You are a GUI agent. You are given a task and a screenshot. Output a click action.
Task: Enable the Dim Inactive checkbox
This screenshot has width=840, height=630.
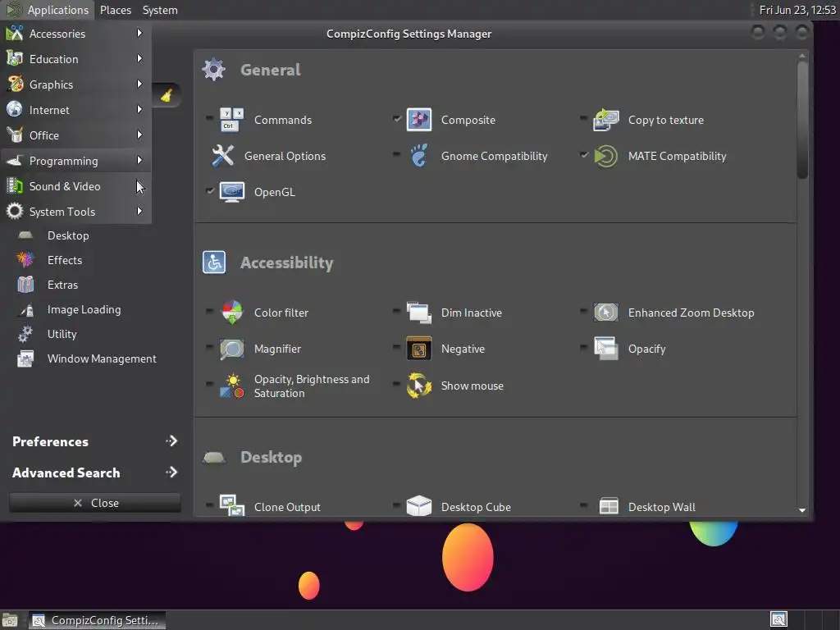click(396, 311)
